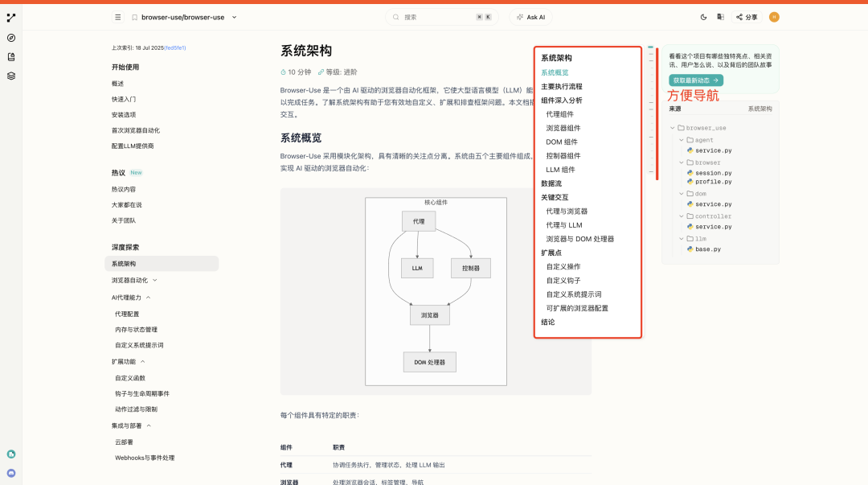Jump to 主要执行流程 in the outline

(561, 87)
